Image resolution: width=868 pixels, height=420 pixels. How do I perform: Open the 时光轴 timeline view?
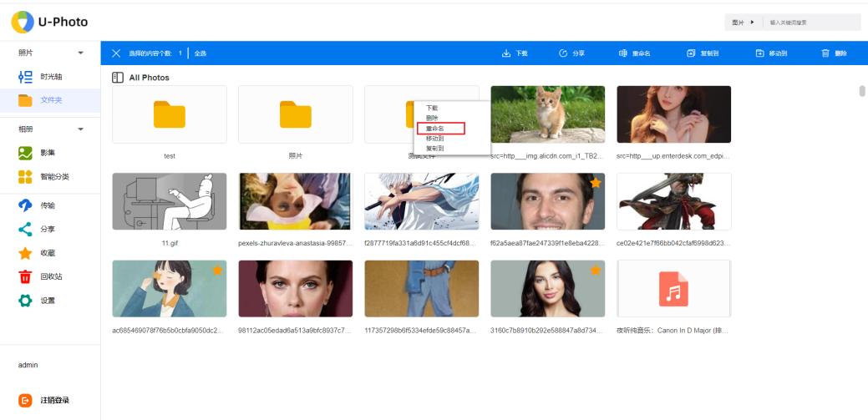click(x=50, y=77)
